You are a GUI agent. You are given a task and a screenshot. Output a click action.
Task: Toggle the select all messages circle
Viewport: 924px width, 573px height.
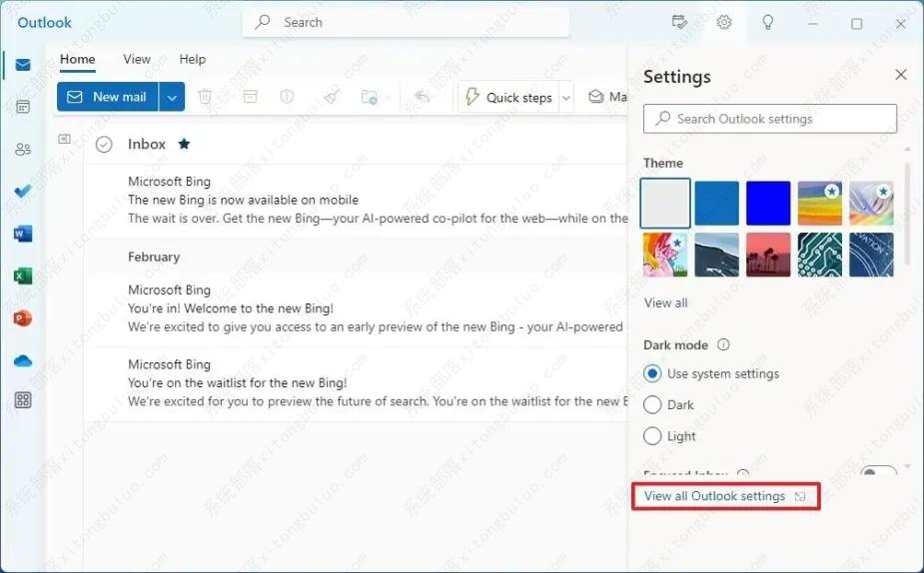tap(104, 145)
